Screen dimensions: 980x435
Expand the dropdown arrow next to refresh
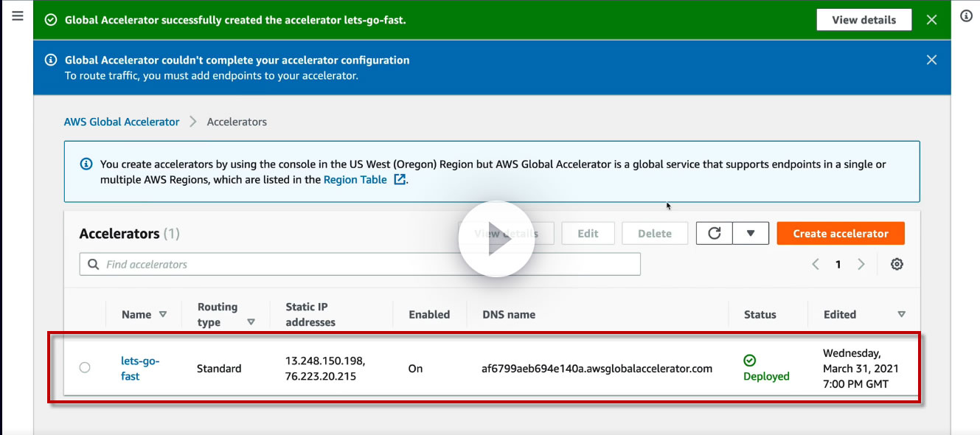coord(751,234)
